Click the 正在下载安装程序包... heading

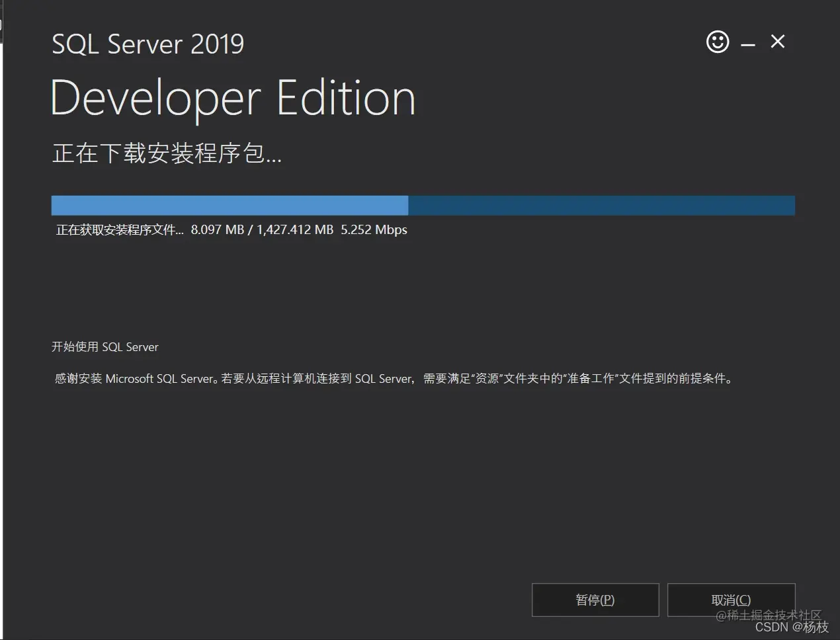tap(167, 153)
